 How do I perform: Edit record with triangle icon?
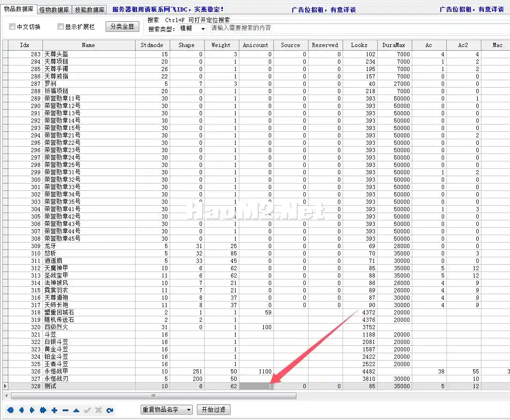[76, 410]
